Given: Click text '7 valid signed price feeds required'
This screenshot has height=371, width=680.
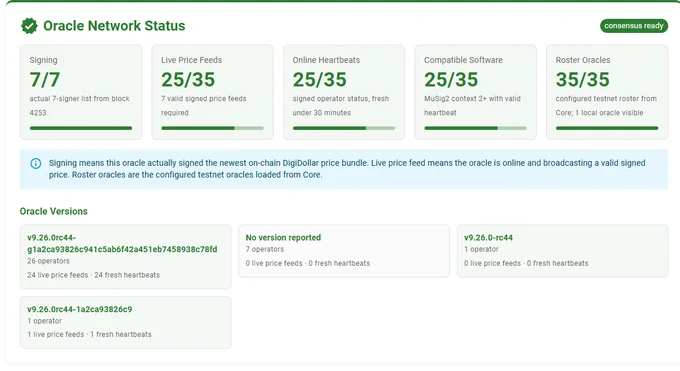Looking at the screenshot, I should click(204, 105).
